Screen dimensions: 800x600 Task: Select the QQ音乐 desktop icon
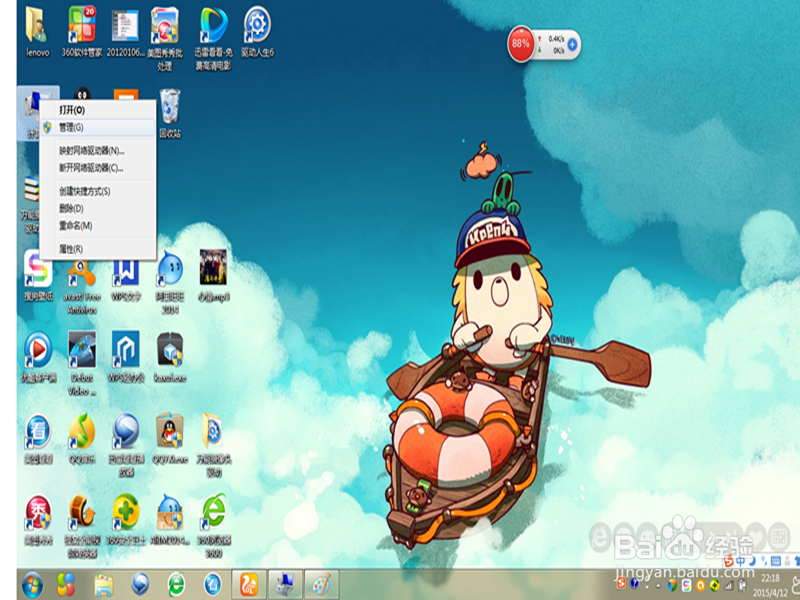pos(82,439)
